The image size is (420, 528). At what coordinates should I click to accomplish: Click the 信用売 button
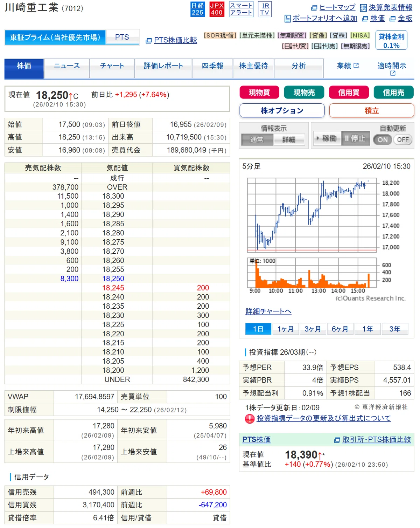pyautogui.click(x=394, y=92)
